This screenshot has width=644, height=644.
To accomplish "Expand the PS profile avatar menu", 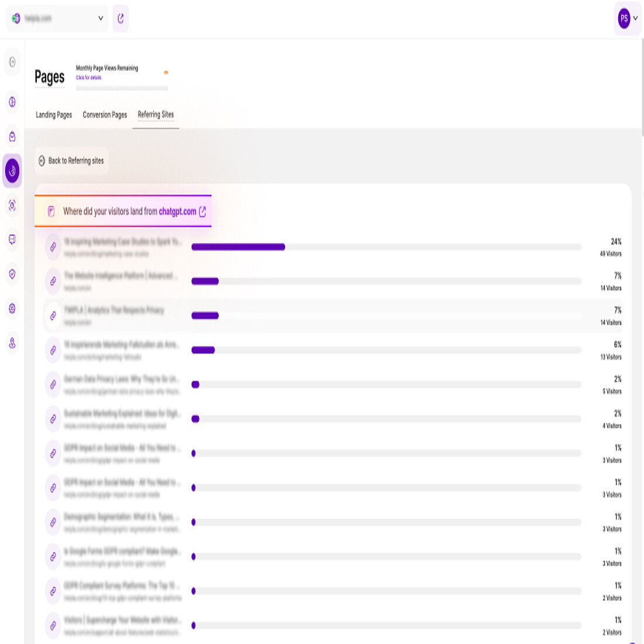I will [x=627, y=18].
